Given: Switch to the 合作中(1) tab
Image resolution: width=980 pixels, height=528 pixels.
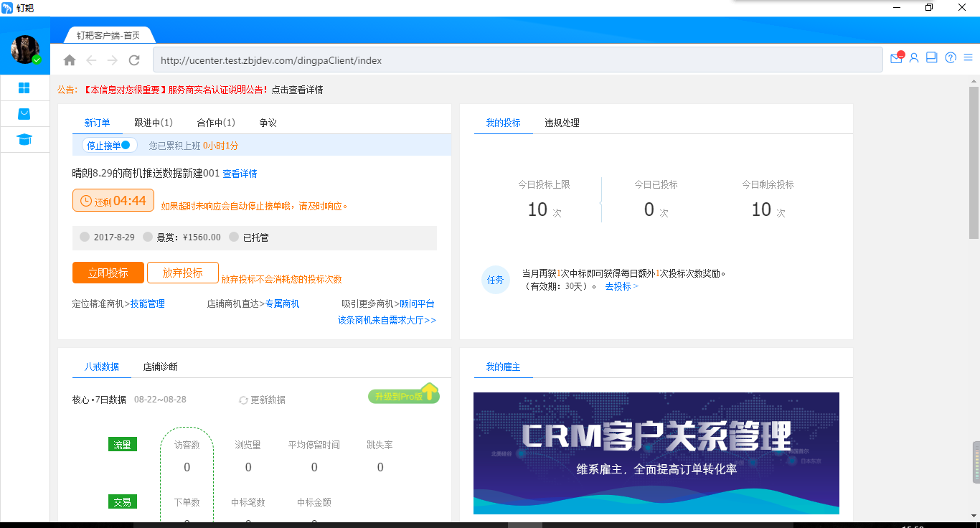Looking at the screenshot, I should pos(216,123).
